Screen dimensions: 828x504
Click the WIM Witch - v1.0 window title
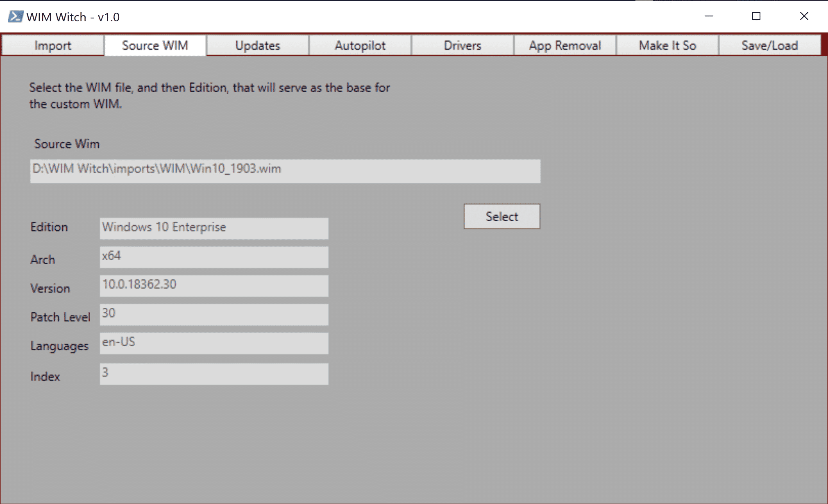click(x=73, y=17)
